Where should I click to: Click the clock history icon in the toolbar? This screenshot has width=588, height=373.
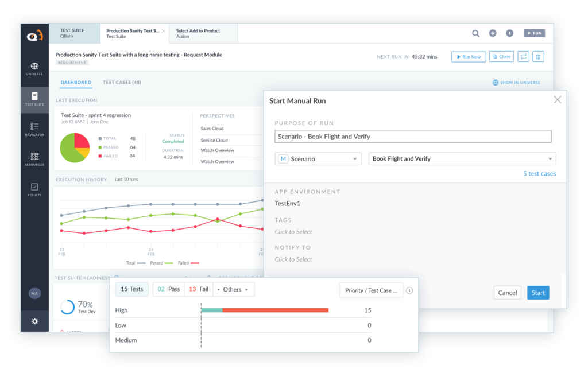pyautogui.click(x=509, y=33)
